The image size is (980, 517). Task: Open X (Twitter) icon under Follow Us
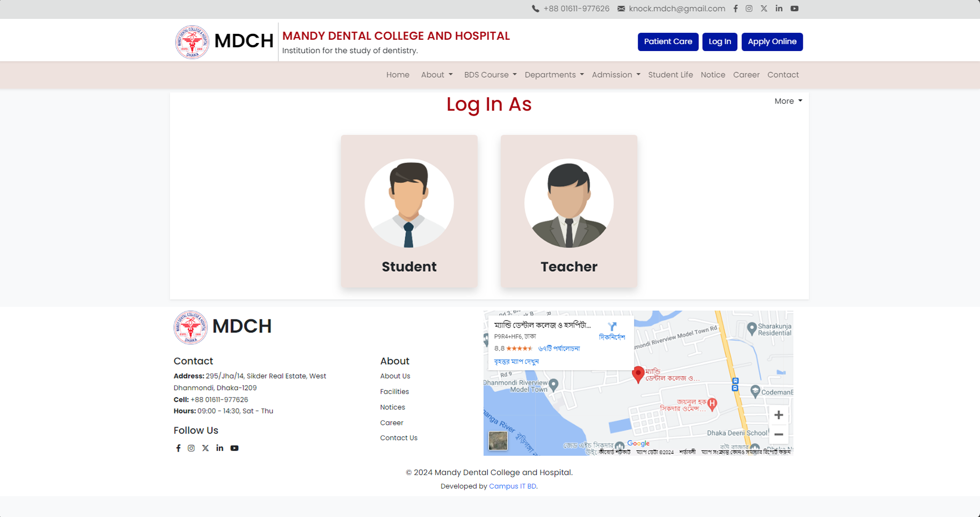point(205,448)
